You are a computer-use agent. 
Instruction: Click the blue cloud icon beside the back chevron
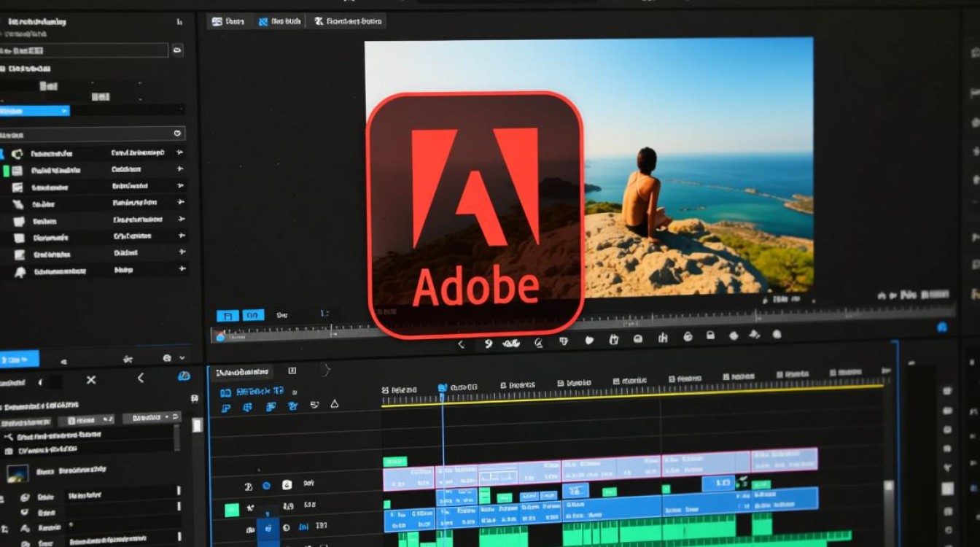coord(184,376)
